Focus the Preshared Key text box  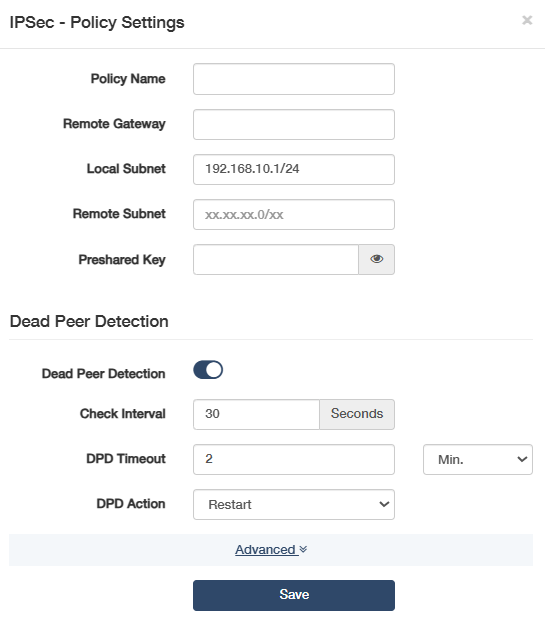(276, 259)
